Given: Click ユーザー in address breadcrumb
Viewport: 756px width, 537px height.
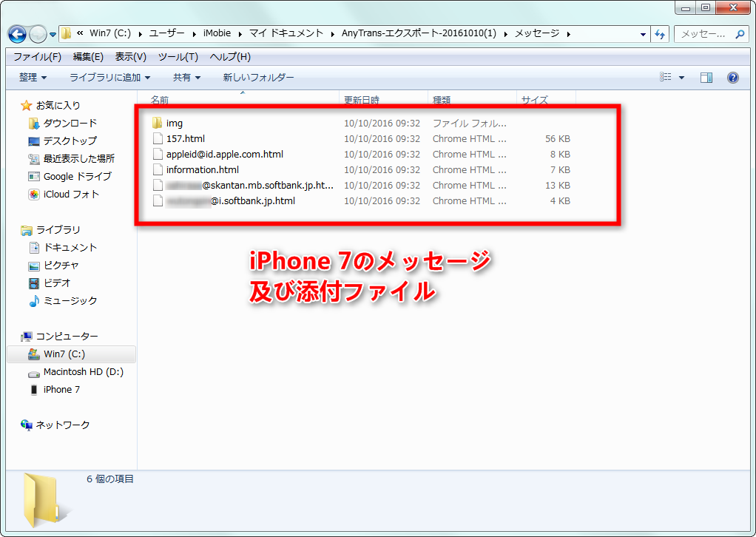Looking at the screenshot, I should tap(166, 33).
